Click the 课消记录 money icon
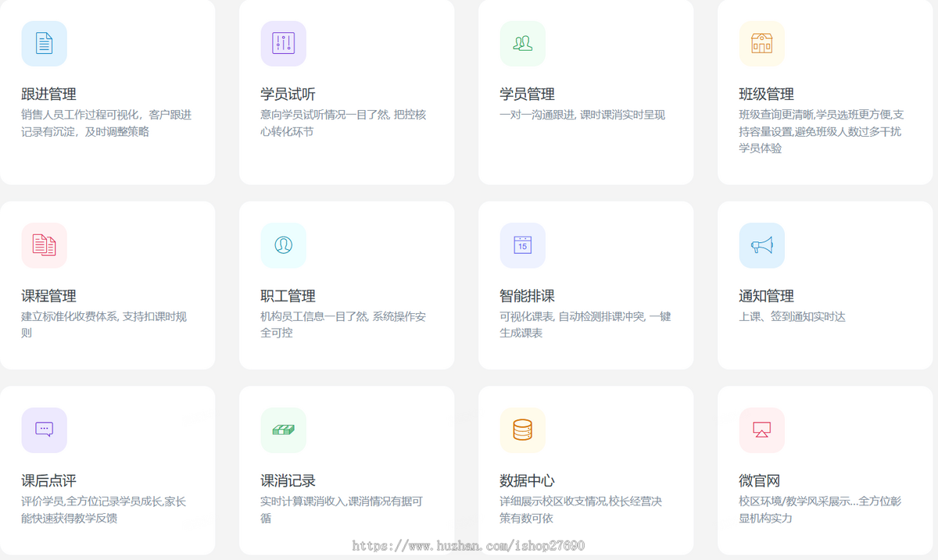938x560 pixels. tap(283, 430)
